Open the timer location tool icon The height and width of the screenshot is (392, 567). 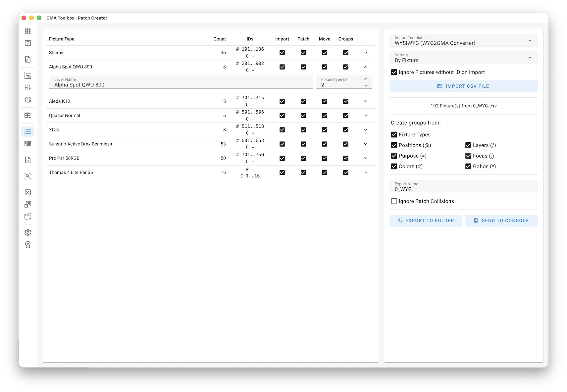[28, 99]
